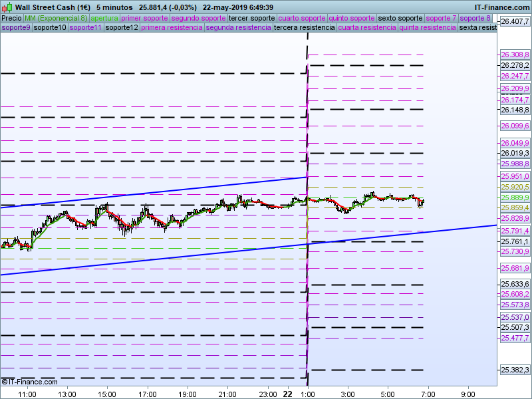Click the 25.881,4 (-0,03%) price quote
Image resolution: width=532 pixels, height=399 pixels.
tap(168, 7)
